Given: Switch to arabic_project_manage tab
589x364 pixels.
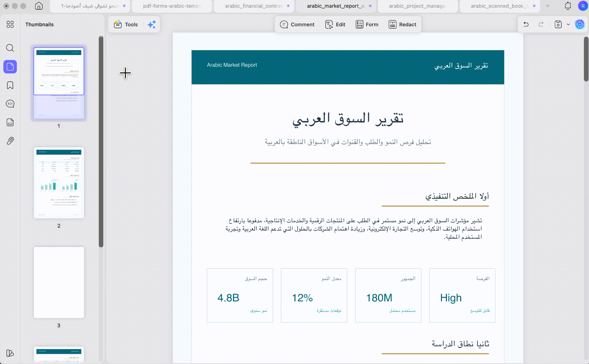Looking at the screenshot, I should pyautogui.click(x=418, y=6).
